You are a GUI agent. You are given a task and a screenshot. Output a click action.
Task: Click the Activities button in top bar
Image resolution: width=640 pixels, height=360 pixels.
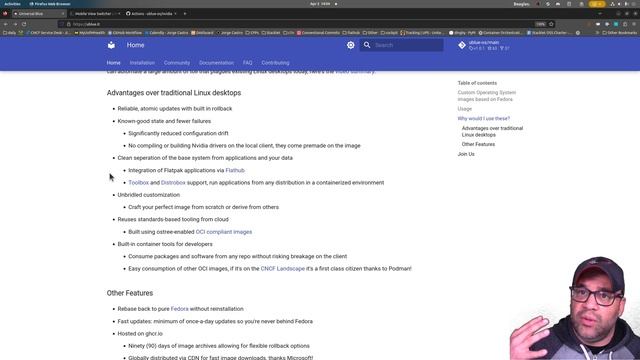pos(12,4)
